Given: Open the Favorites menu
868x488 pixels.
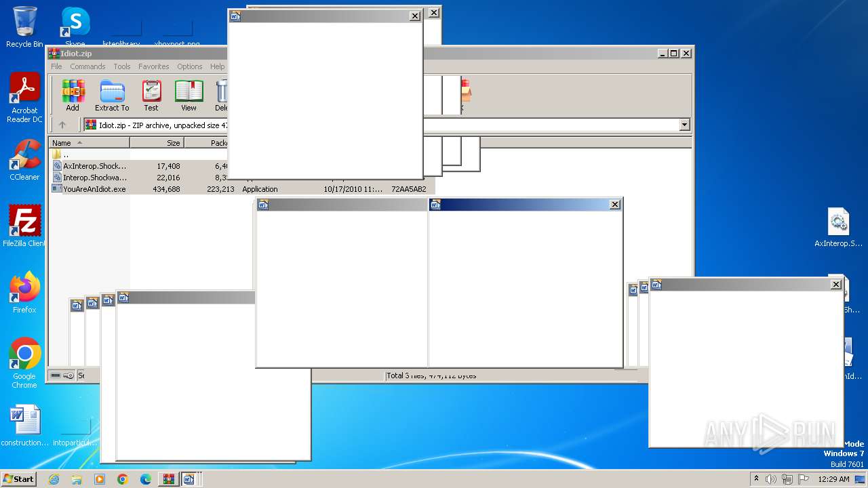Looking at the screenshot, I should (154, 66).
